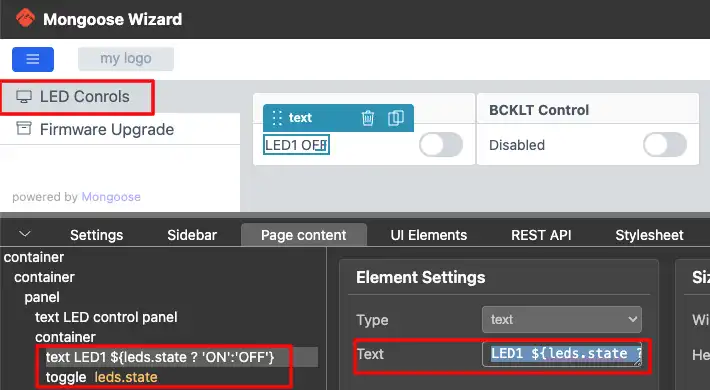Open the Stylesheet tab
The height and width of the screenshot is (390, 710).
tap(649, 235)
